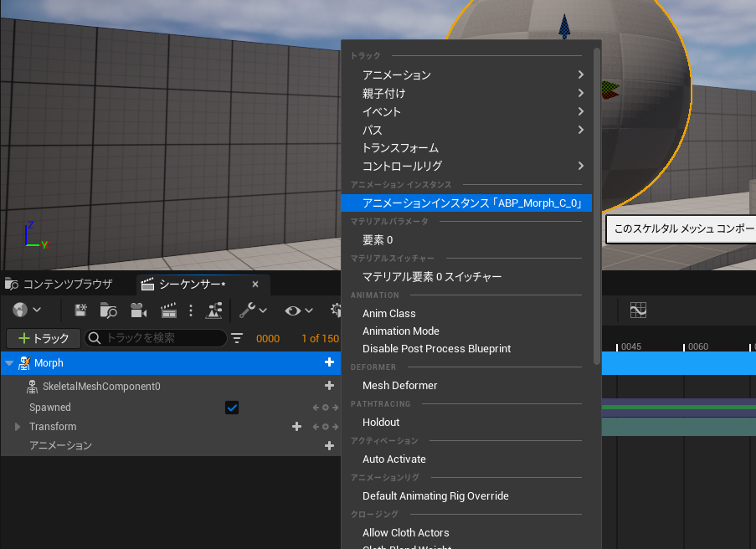Close the Sequencer tab
This screenshot has width=756, height=549.
point(255,285)
